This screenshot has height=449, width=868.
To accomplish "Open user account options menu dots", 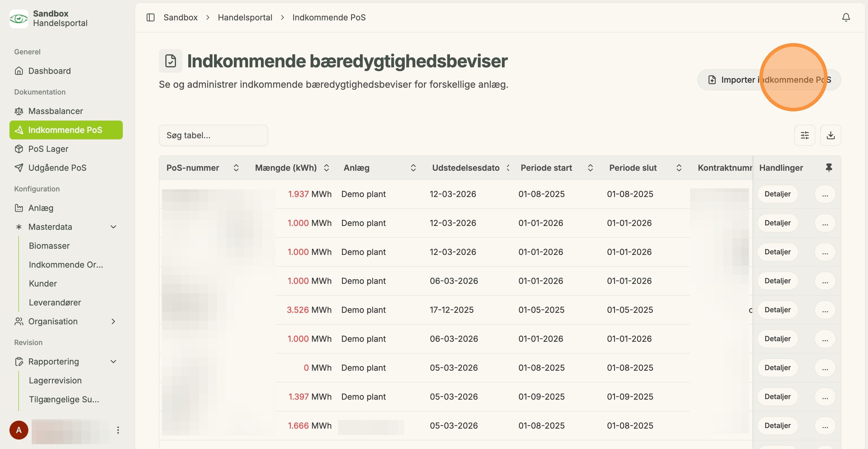I will click(x=118, y=430).
